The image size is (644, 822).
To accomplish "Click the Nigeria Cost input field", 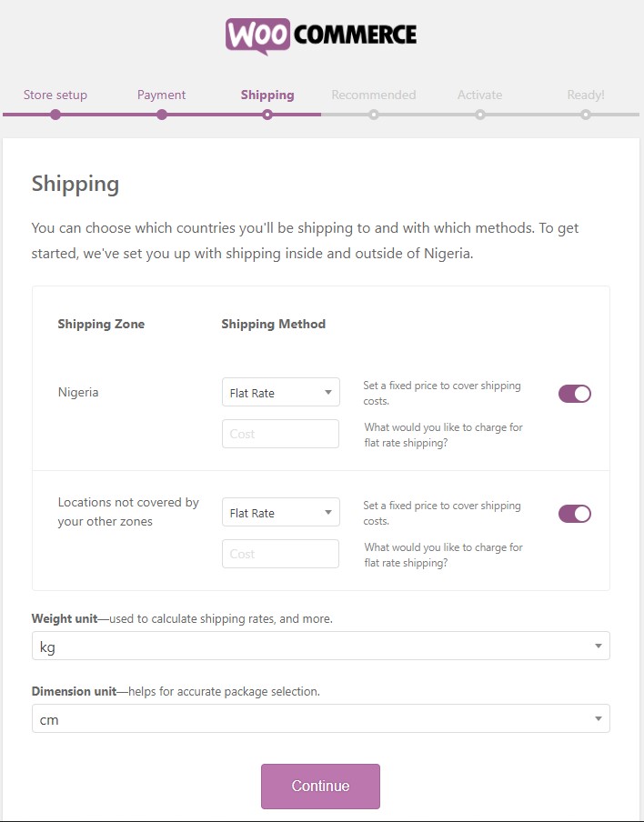I will coord(280,434).
